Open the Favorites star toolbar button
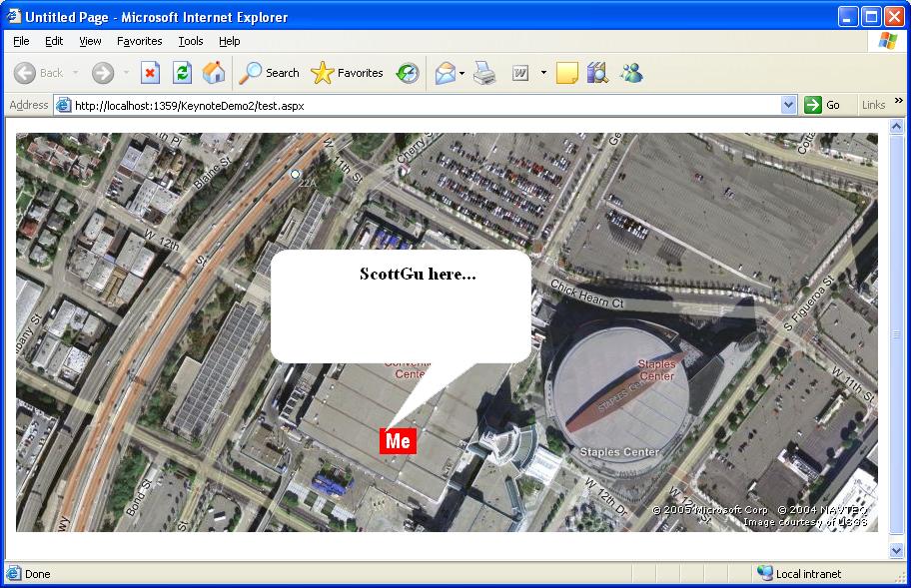 pos(347,73)
